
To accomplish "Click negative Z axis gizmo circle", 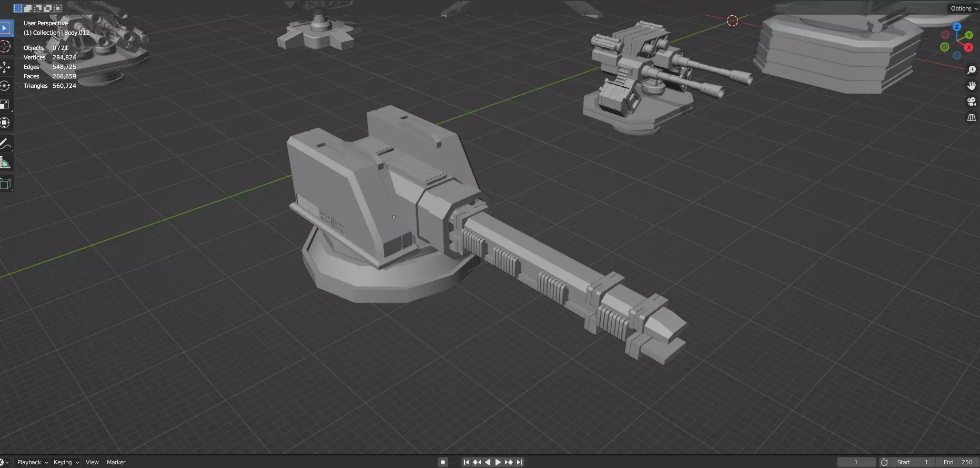I will click(x=957, y=56).
